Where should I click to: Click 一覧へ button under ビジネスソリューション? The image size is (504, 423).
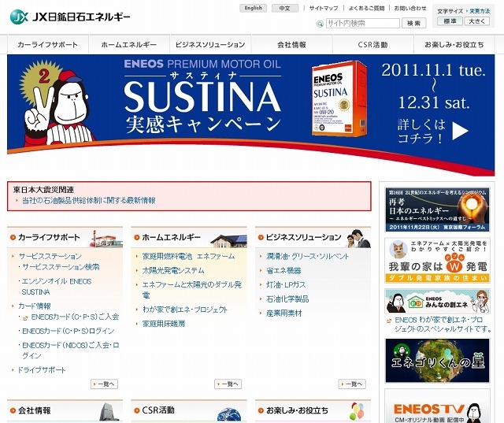[x=352, y=384]
